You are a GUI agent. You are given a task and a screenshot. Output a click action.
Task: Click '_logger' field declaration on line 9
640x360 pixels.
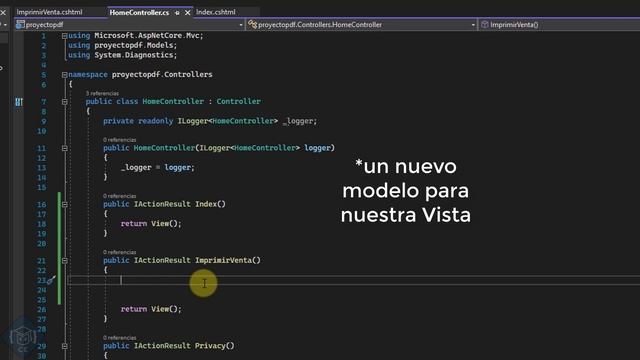(x=298, y=121)
